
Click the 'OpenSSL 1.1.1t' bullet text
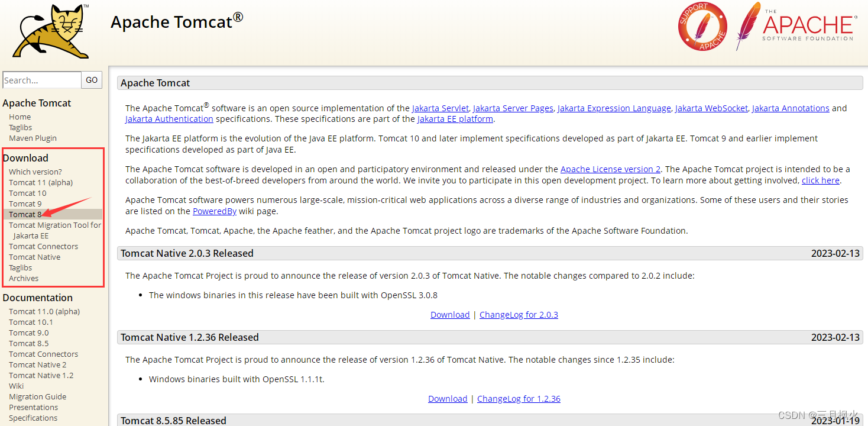pyautogui.click(x=237, y=379)
